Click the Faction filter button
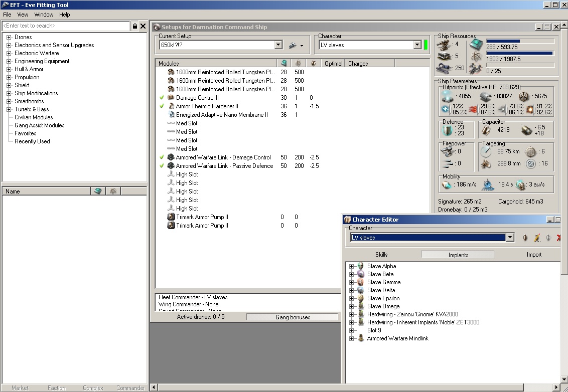The width and height of the screenshot is (568, 392). click(x=57, y=388)
